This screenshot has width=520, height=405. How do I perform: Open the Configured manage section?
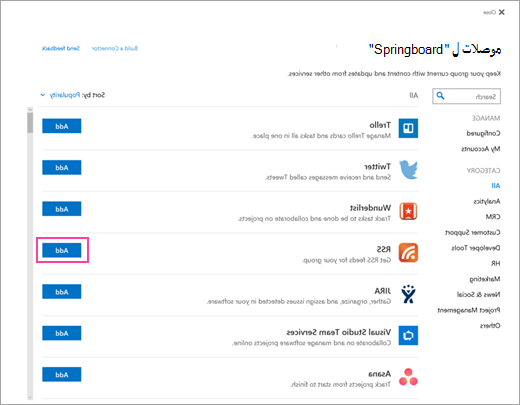(x=483, y=133)
